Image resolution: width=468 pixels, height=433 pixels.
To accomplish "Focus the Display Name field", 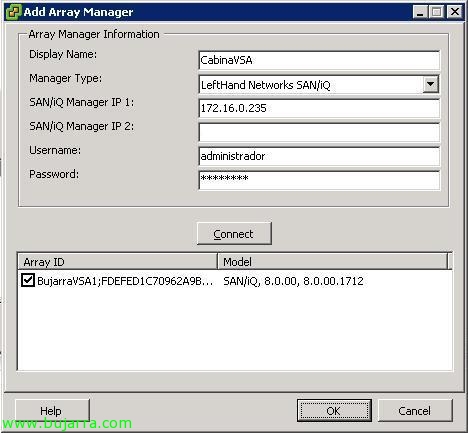I will 319,60.
